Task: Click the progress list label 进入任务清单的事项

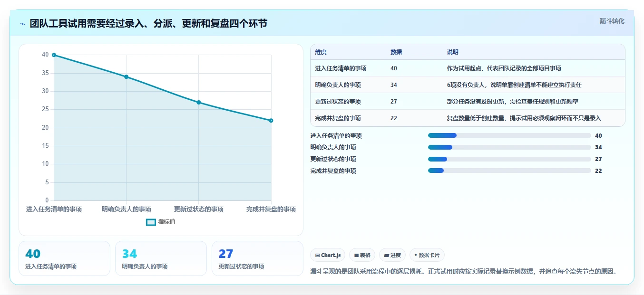Action: click(336, 136)
